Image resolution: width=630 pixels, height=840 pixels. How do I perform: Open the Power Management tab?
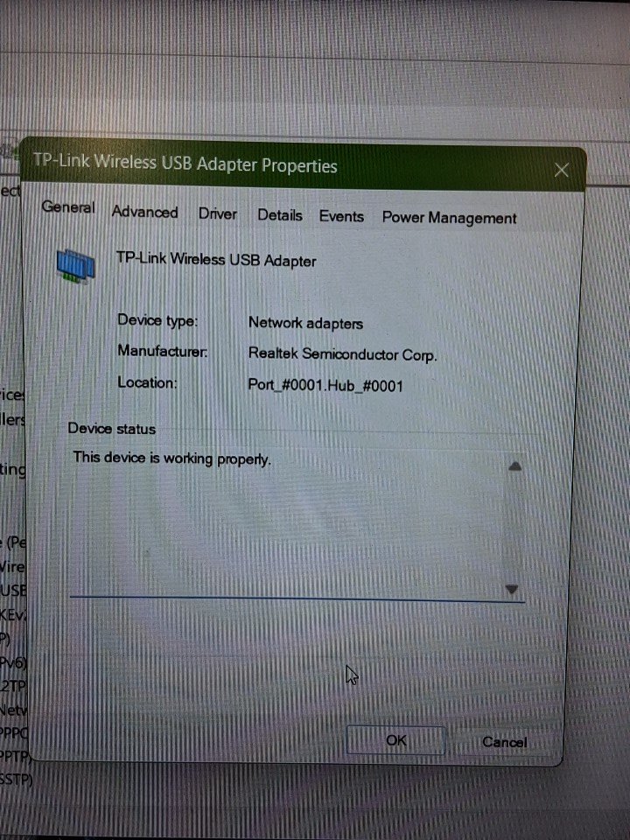(x=449, y=219)
